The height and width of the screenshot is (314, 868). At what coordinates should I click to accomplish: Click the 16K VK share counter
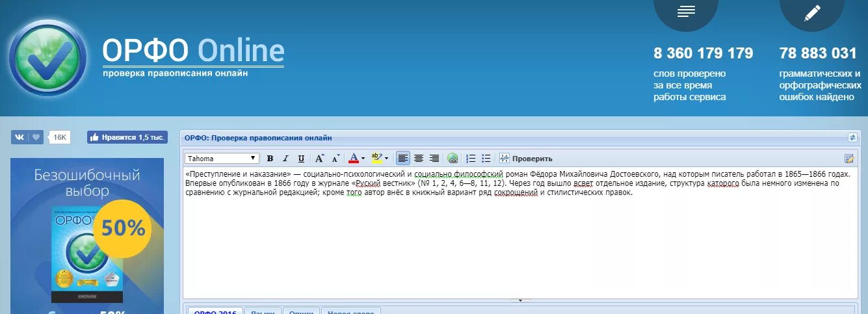click(x=60, y=137)
